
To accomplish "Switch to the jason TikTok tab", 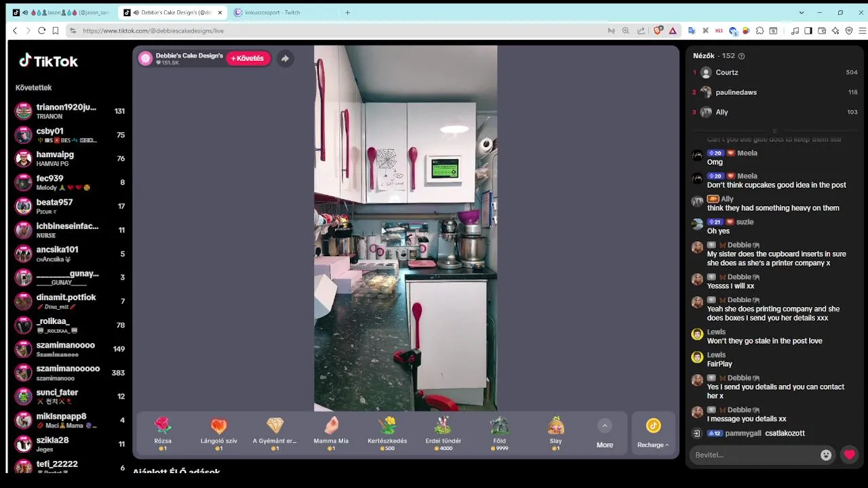I will (x=61, y=12).
